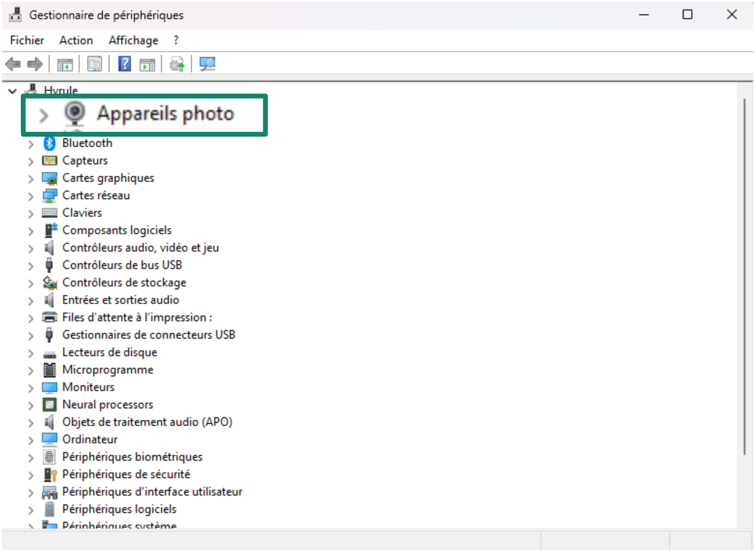
Task: Open the Action menu
Action: coord(75,40)
